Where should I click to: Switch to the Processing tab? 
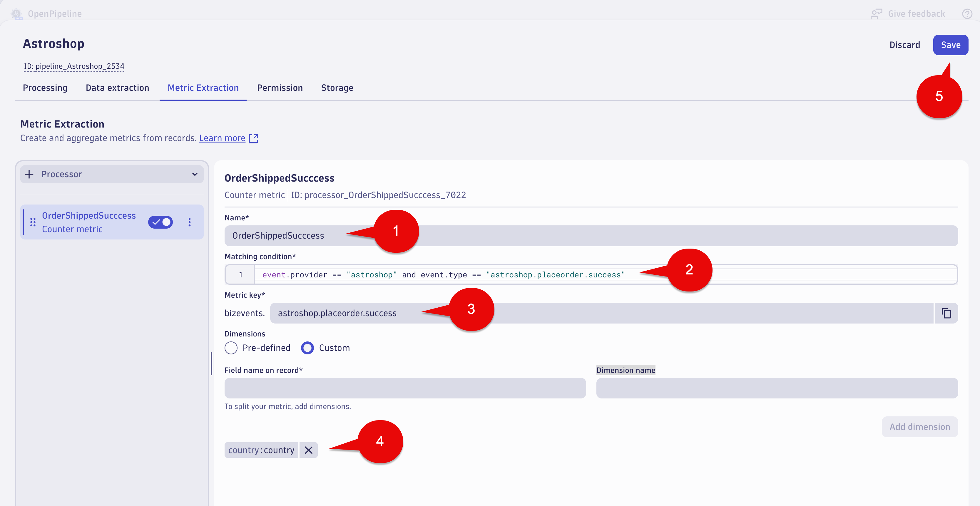pos(45,88)
